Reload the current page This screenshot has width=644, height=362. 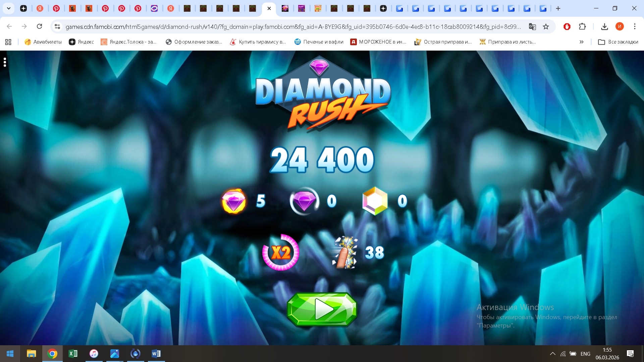[39, 26]
